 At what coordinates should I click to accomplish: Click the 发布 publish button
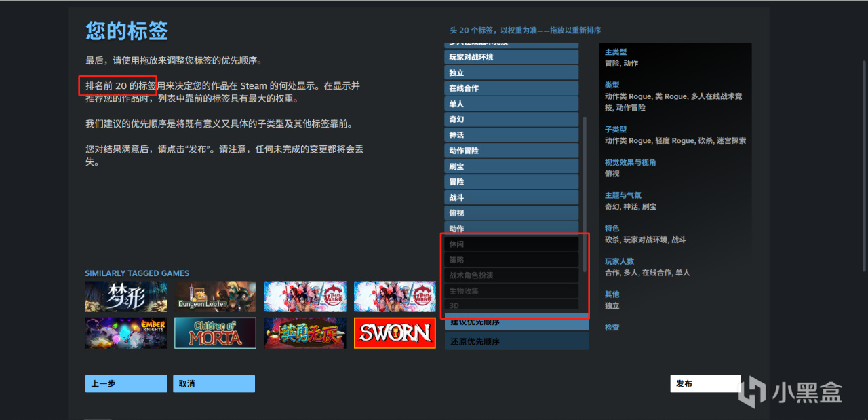click(705, 383)
